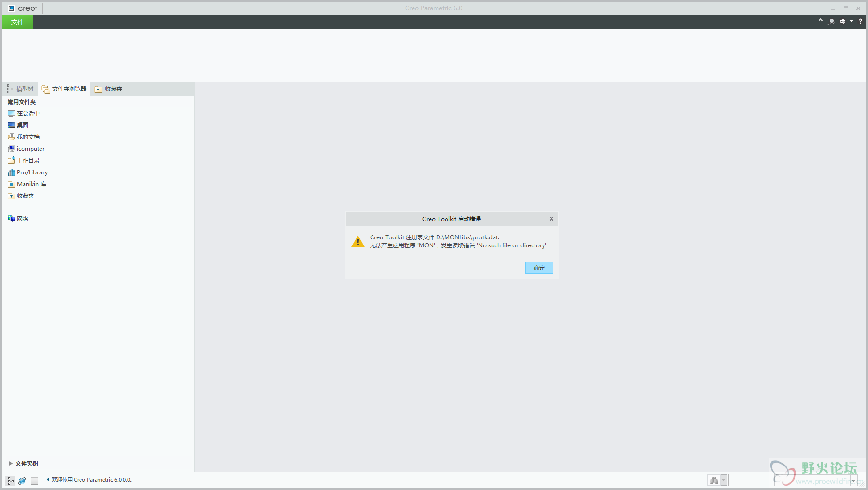Screen dimensions: 868x490
Task: Switch to the 模型树 tab
Action: [x=20, y=89]
